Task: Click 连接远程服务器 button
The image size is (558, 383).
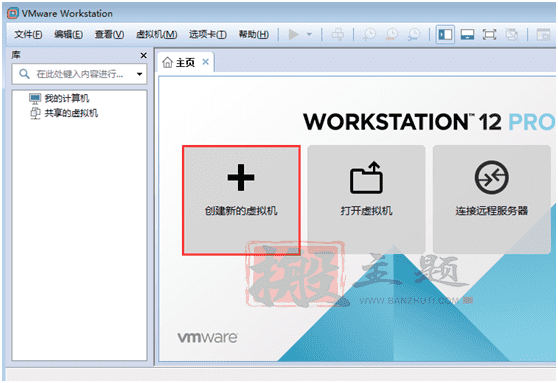Action: 491,199
